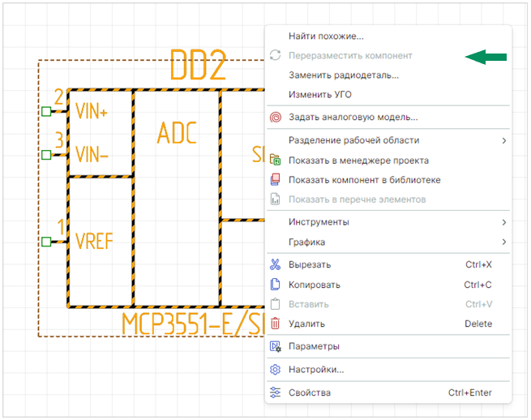Click the red spiral analog model icon

pos(276,118)
